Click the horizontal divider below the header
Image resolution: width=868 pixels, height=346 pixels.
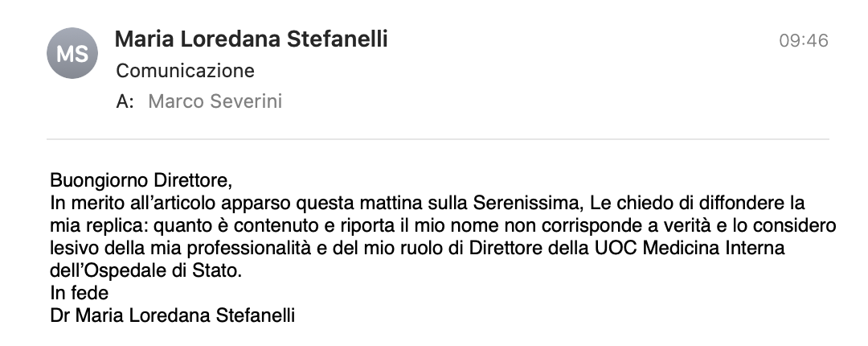437,139
